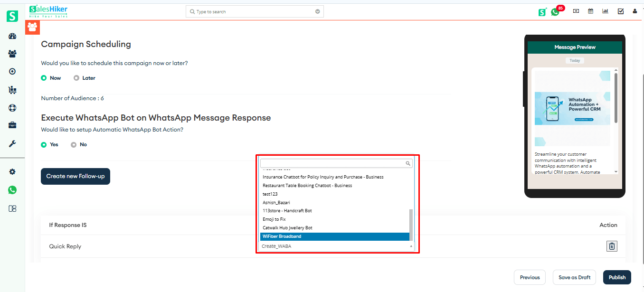Open WhatsApp notifications with 85 badge
This screenshot has width=644, height=292.
[555, 12]
